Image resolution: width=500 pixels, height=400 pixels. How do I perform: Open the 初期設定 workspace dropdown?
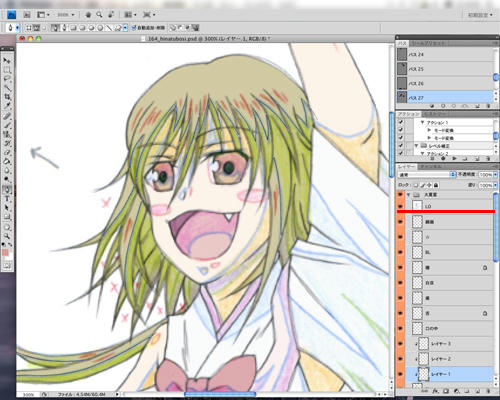480,15
